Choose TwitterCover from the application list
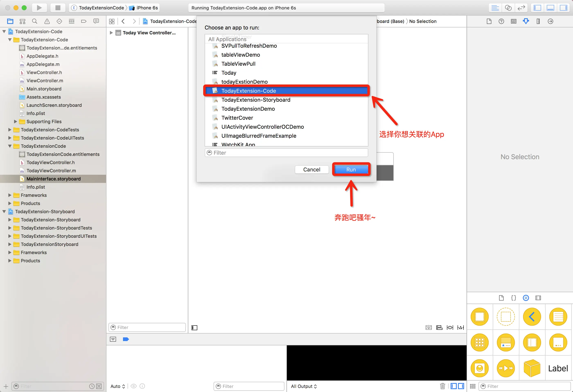Screen dimensions: 573x392 pyautogui.click(x=237, y=118)
